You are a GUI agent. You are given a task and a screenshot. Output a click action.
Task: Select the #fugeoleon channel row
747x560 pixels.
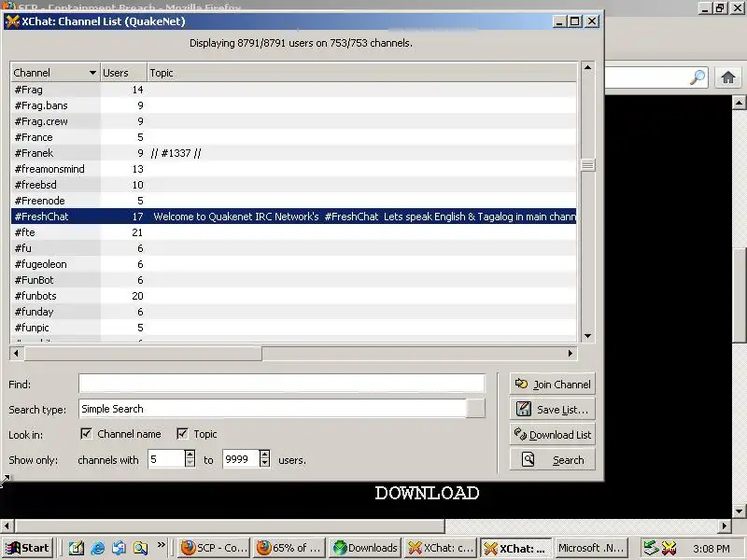click(293, 264)
